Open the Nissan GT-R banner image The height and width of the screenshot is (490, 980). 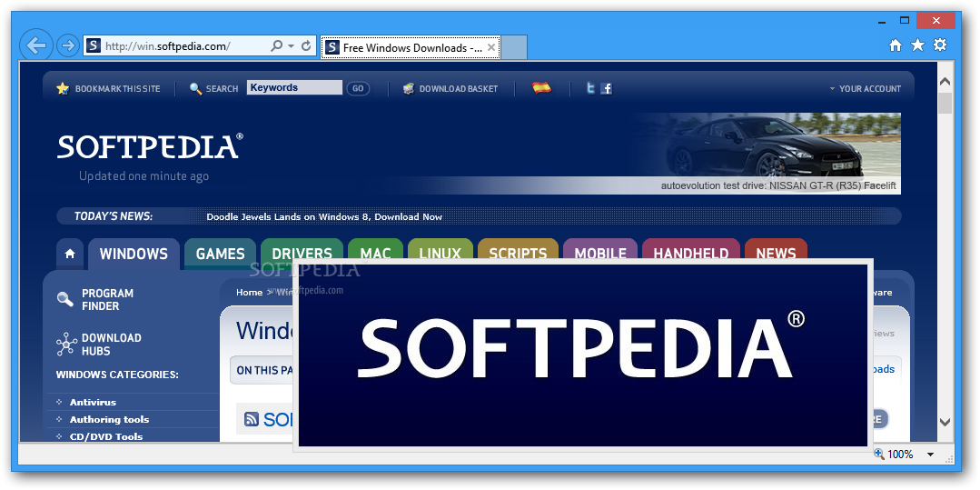pos(766,154)
